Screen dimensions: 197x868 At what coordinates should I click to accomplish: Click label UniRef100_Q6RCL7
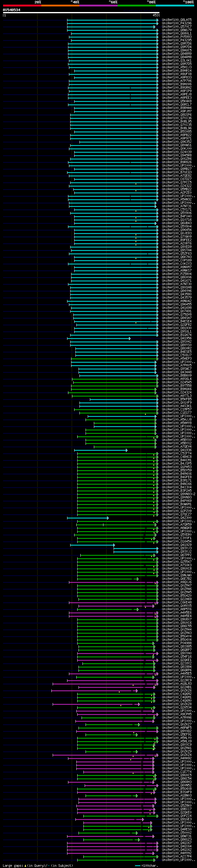click(x=177, y=104)
